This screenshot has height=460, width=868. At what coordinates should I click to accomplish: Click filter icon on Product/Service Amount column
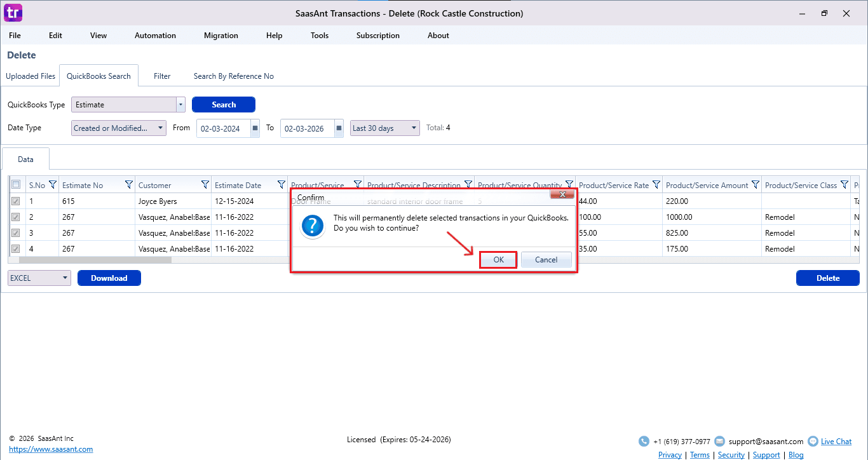[x=756, y=185]
